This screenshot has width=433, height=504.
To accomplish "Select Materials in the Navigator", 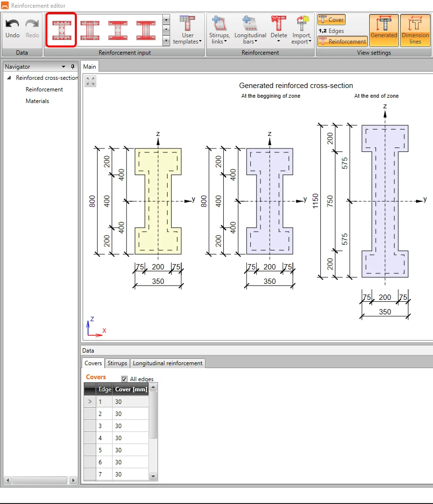I will 37,101.
